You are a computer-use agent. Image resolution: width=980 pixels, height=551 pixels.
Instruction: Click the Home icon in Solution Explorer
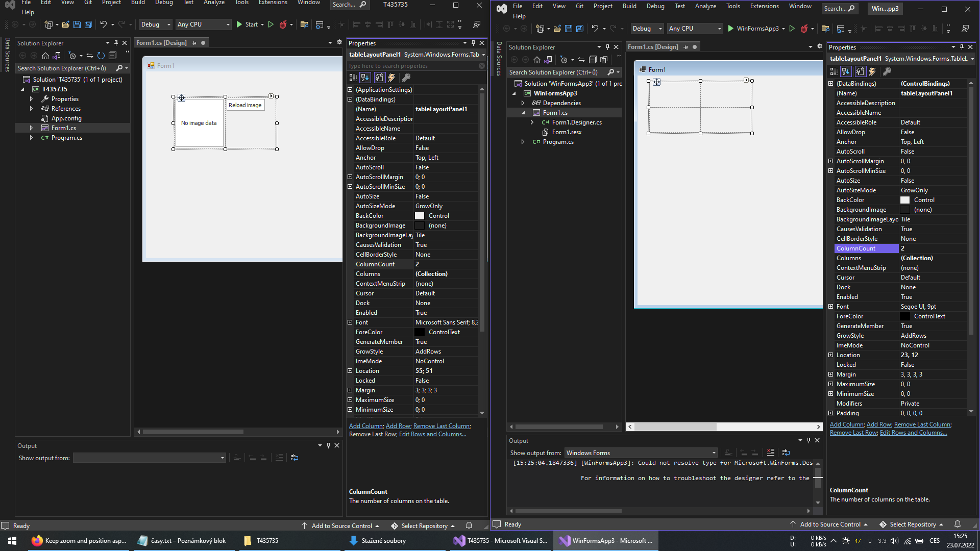537,60
